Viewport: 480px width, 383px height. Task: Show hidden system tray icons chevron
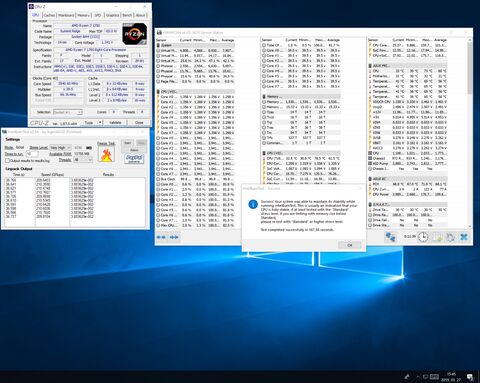(x=418, y=377)
